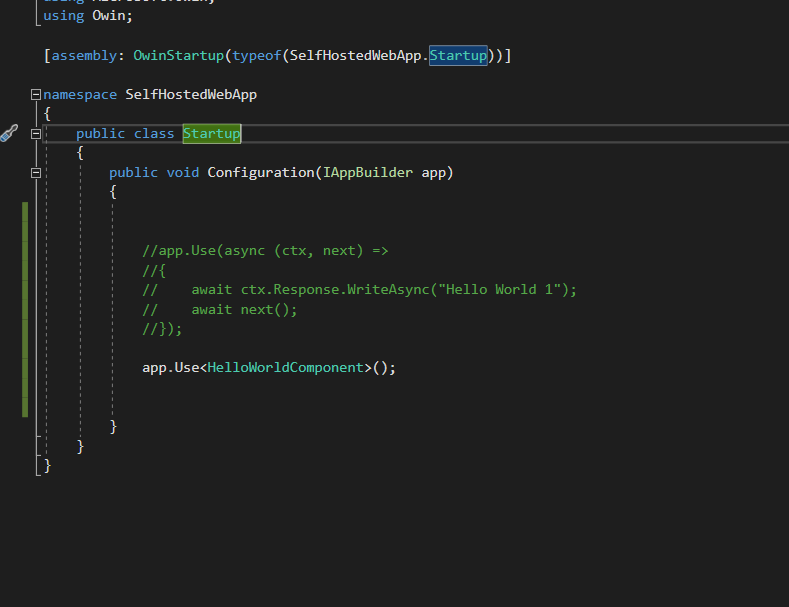This screenshot has height=607, width=789.
Task: Click Startup inside the typeof expression
Action: pyautogui.click(x=458, y=56)
